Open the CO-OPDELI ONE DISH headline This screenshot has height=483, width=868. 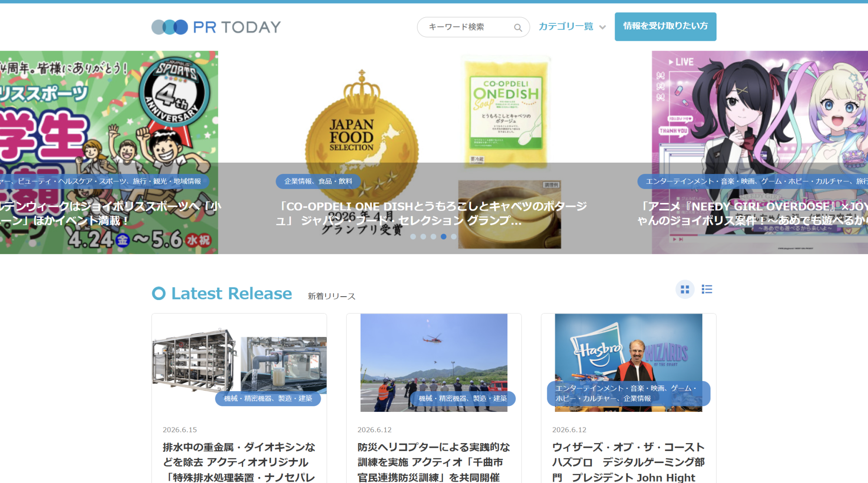432,213
